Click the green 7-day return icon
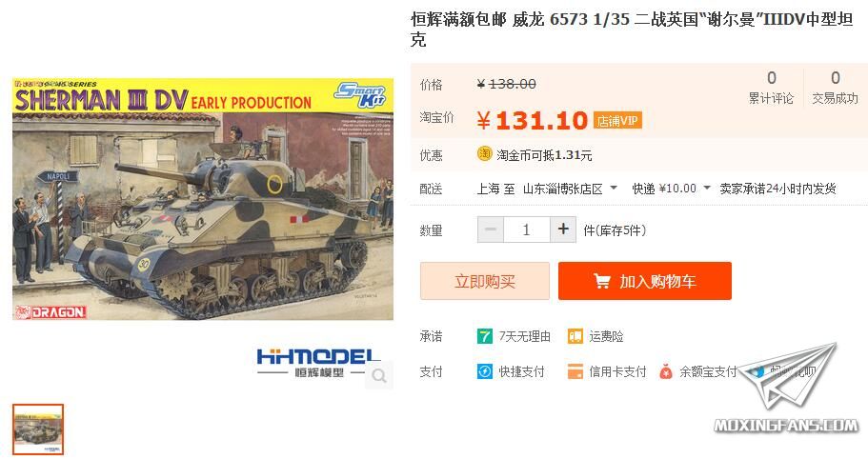The image size is (868, 459). pyautogui.click(x=484, y=335)
